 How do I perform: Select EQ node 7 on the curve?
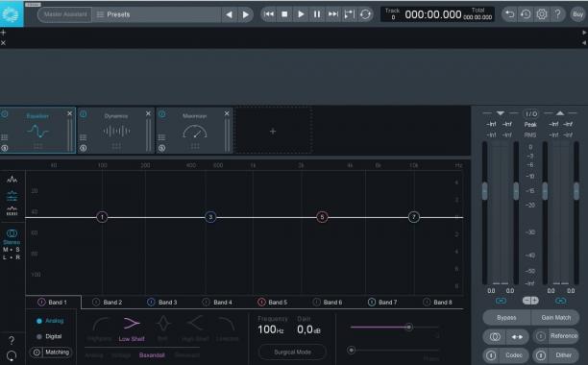pos(414,217)
